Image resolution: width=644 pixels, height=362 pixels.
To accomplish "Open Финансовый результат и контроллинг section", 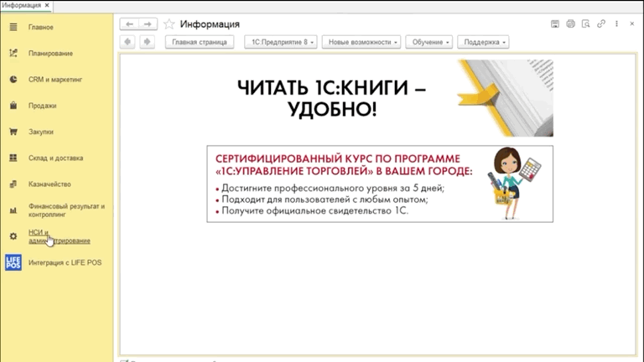I will (x=66, y=210).
